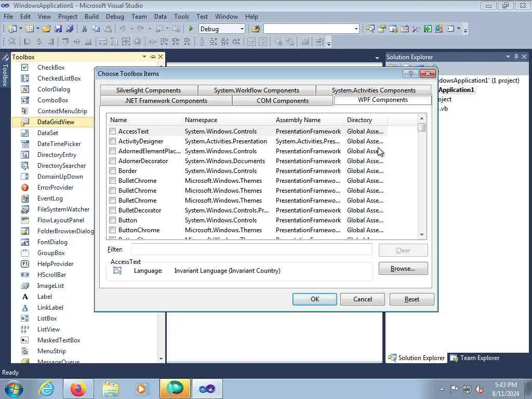The width and height of the screenshot is (532, 399).
Task: Open Solution Explorer from the toolbar icon
Action: (x=370, y=29)
